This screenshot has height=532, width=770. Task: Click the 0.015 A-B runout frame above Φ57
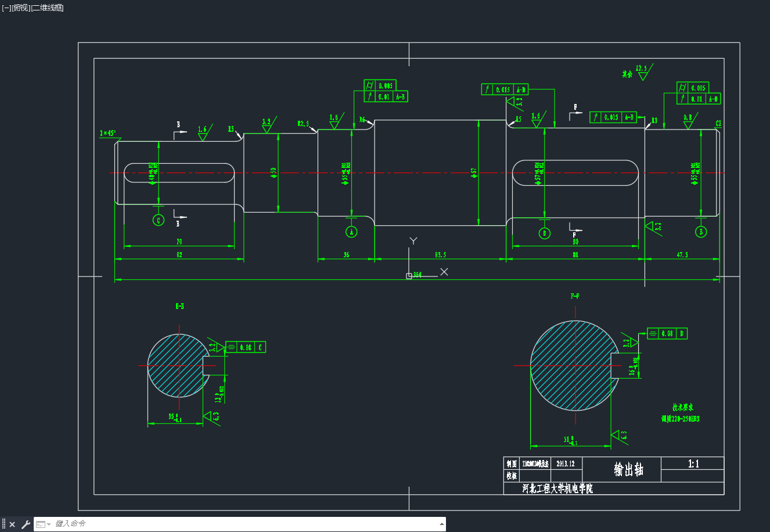click(505, 89)
